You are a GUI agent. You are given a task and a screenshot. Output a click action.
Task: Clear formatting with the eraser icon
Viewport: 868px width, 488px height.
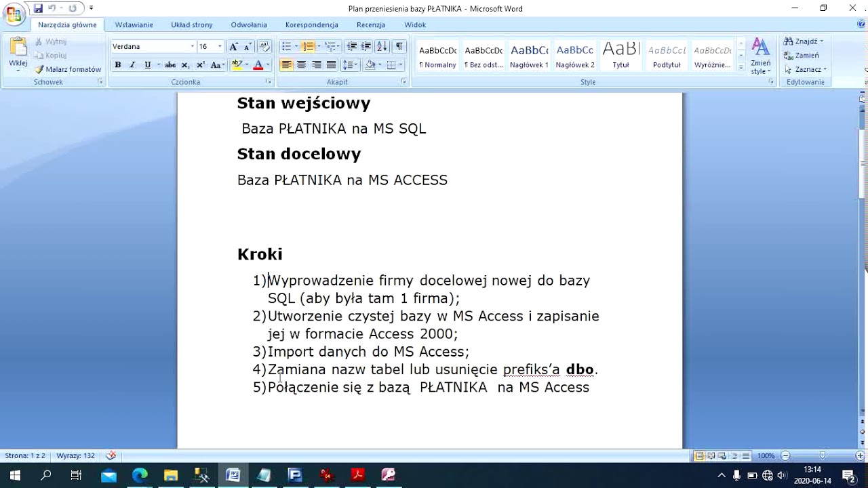264,47
